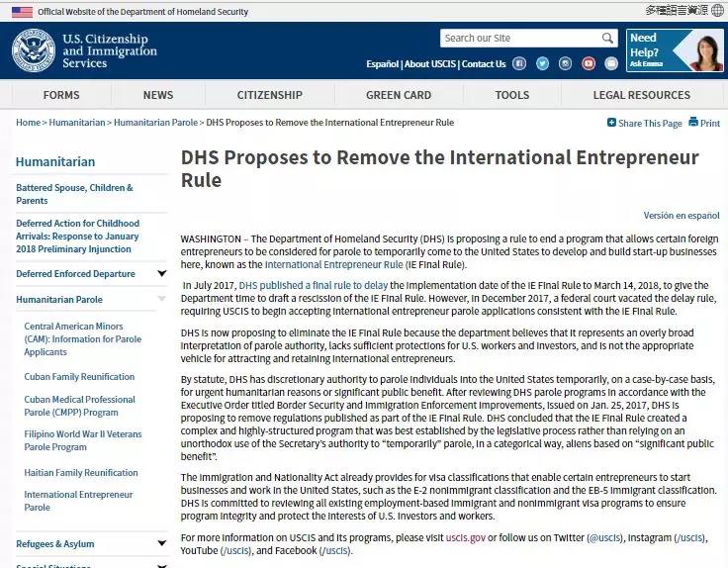Open Cuban Family Reunification link
This screenshot has width=728, height=568.
coord(79,377)
